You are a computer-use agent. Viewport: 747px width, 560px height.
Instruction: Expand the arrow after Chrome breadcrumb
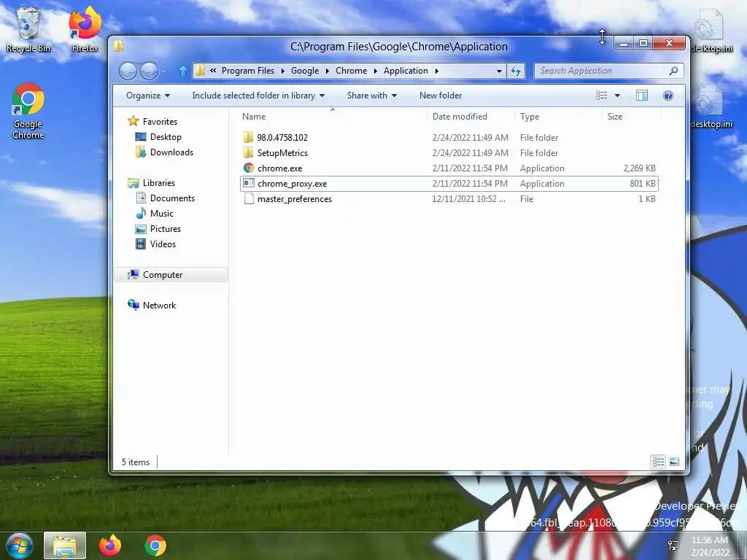point(376,71)
